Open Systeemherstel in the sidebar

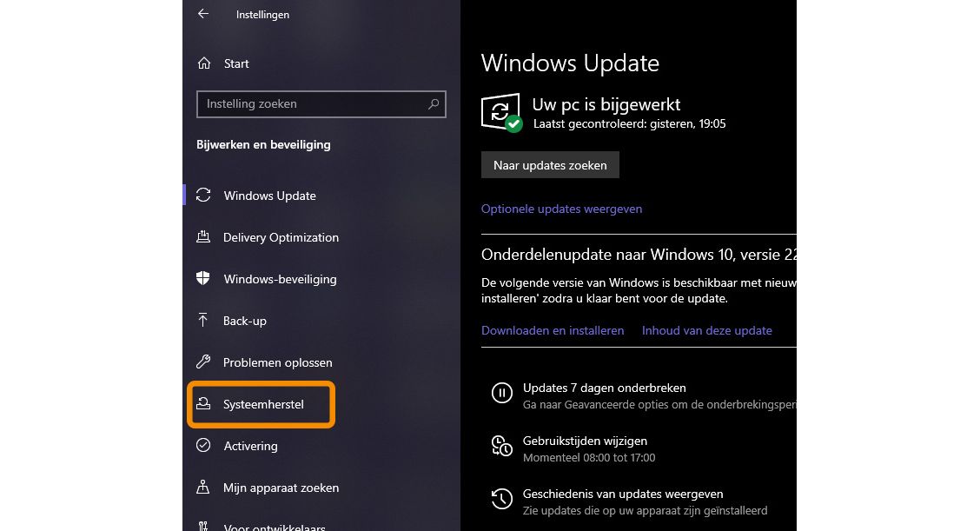pos(262,404)
